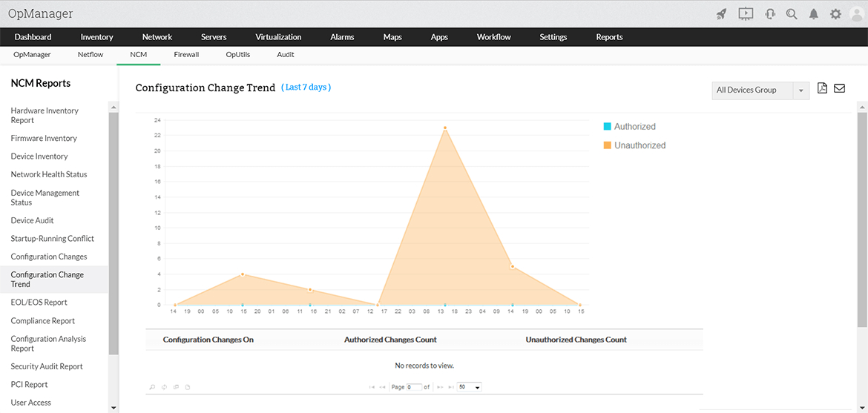Screen dimensions: 868x413
Task: Open the Last 7 days period selector
Action: 306,87
